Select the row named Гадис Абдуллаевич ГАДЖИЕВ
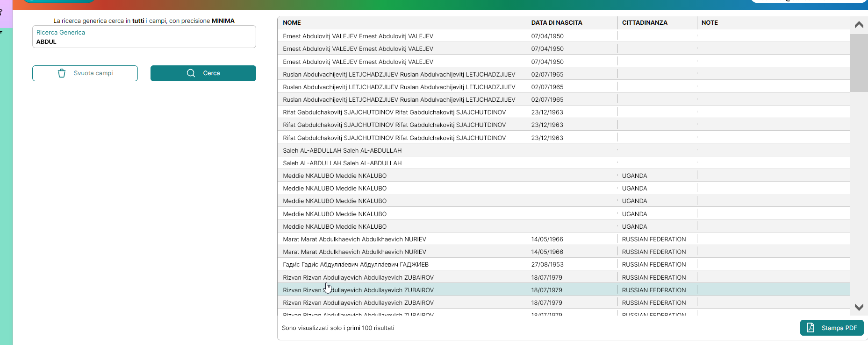 coord(564,264)
